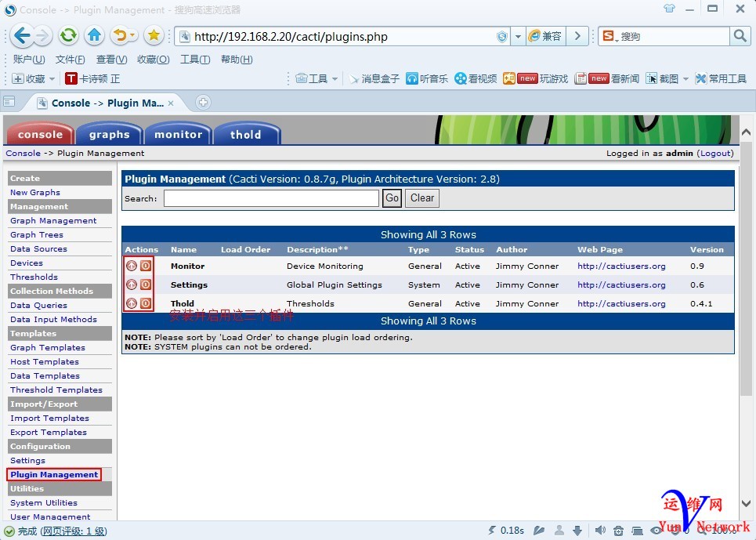Image resolution: width=756 pixels, height=540 pixels.
Task: Click the skin shirt icon in title bar
Action: (669, 8)
